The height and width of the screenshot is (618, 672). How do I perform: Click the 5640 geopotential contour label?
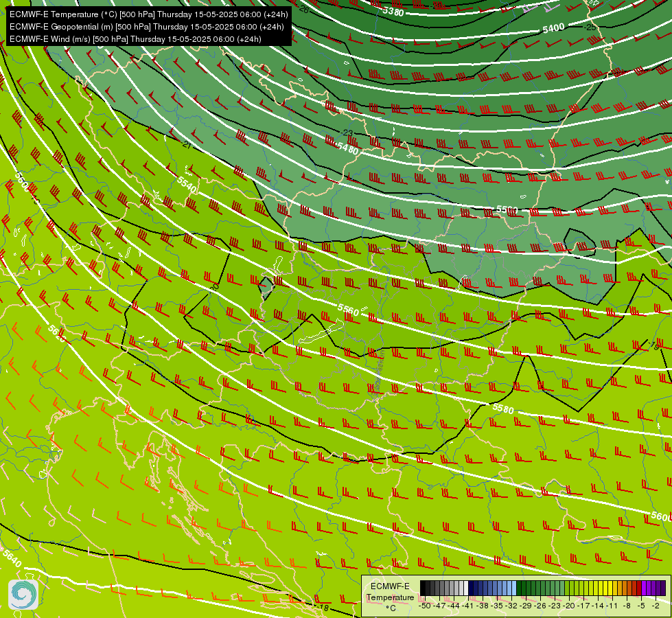12,558
